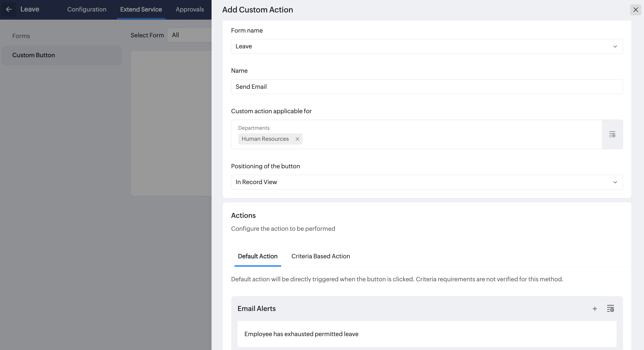The height and width of the screenshot is (350, 644).
Task: Open the applicable-for selection list icon
Action: 612,135
